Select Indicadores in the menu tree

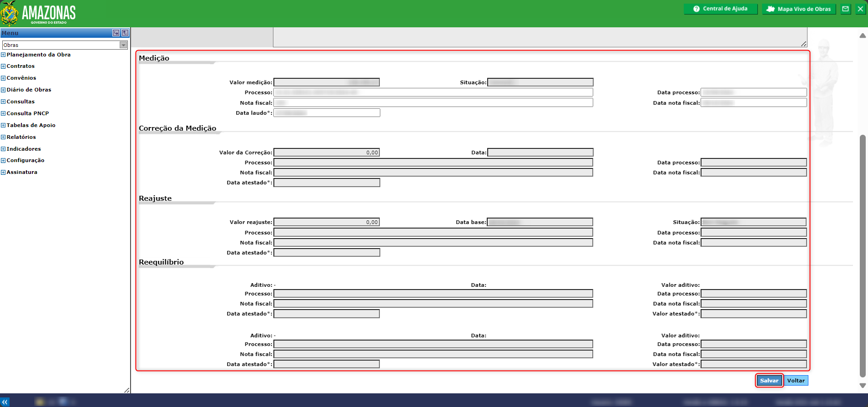24,149
